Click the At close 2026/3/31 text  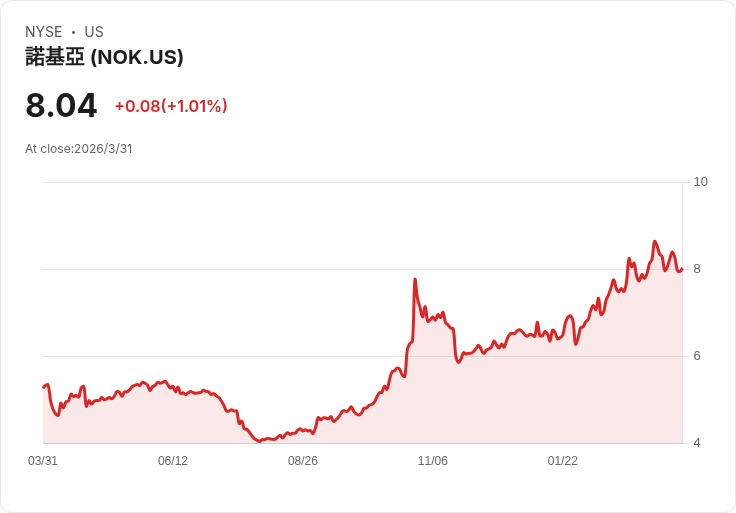(79, 149)
